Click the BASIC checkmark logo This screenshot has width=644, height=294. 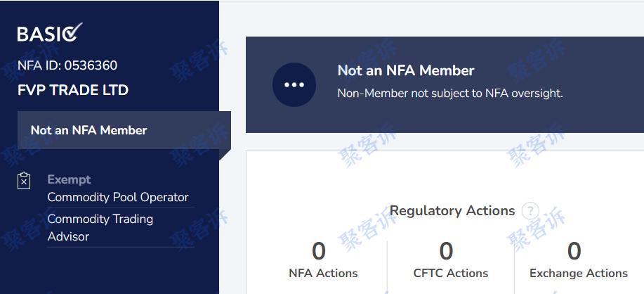click(x=50, y=33)
